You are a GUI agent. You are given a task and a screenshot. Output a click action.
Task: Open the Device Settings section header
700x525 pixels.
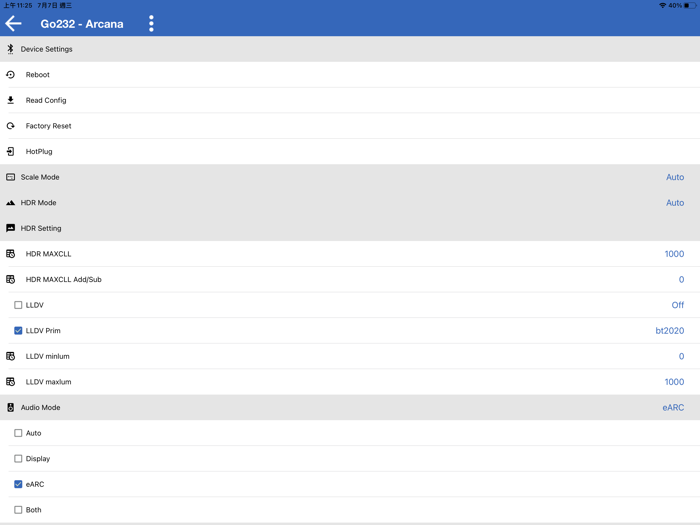pyautogui.click(x=350, y=49)
